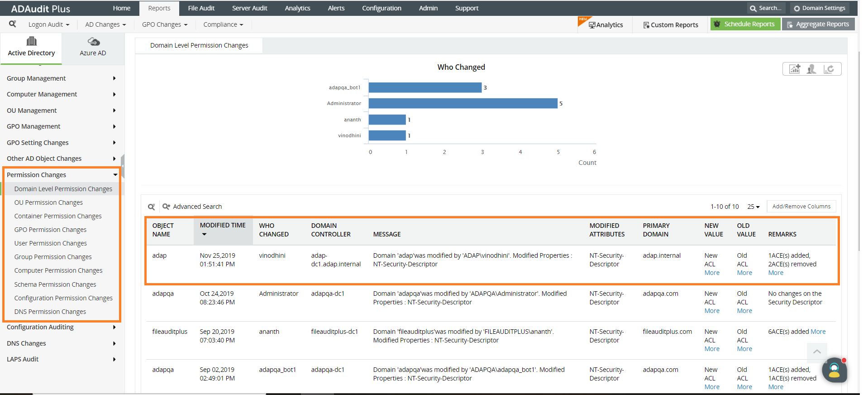This screenshot has height=395, width=868.
Task: Open the chat assistant bot icon
Action: [834, 370]
